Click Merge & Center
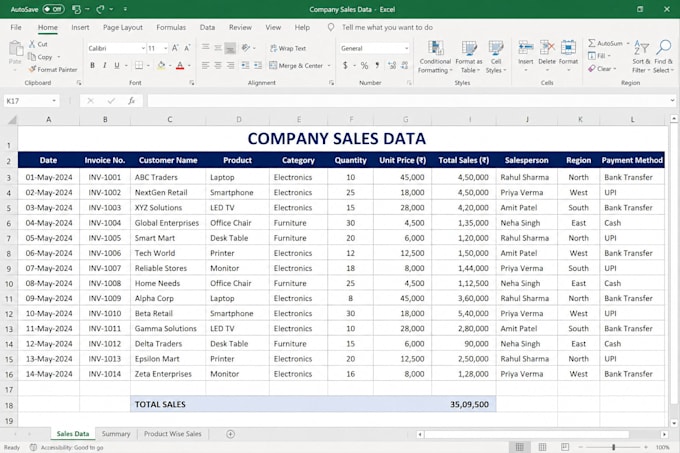680x453 pixels. (297, 65)
